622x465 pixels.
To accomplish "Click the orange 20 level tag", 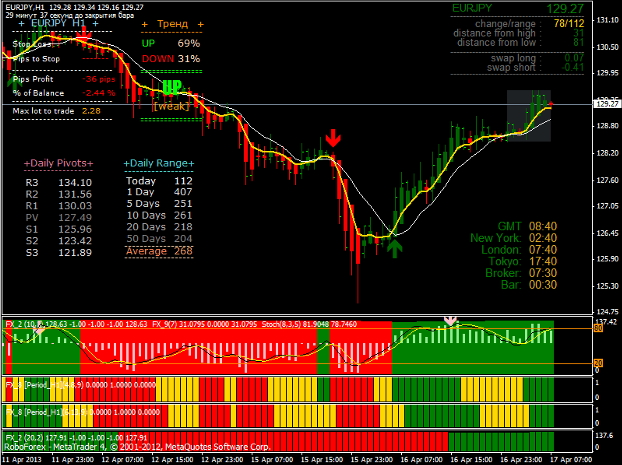I will point(598,363).
